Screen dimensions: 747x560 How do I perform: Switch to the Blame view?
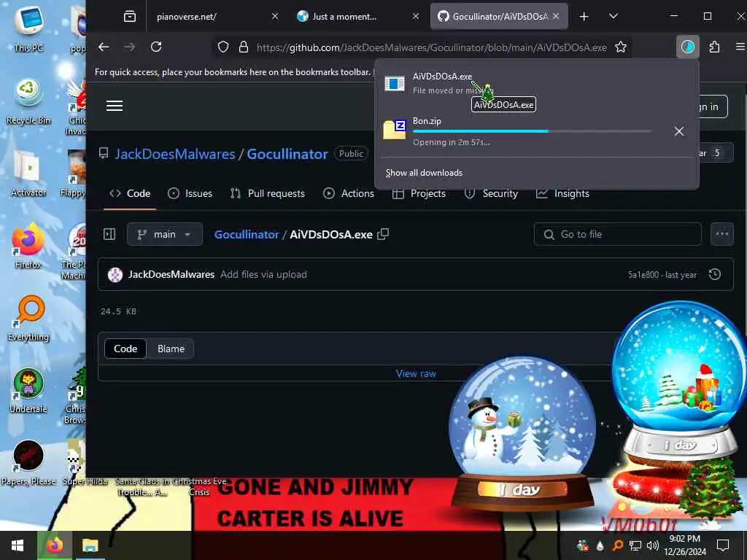171,349
